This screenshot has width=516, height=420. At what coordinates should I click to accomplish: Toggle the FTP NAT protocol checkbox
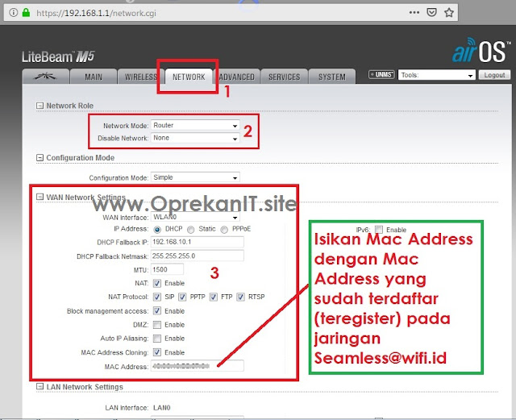pyautogui.click(x=214, y=297)
